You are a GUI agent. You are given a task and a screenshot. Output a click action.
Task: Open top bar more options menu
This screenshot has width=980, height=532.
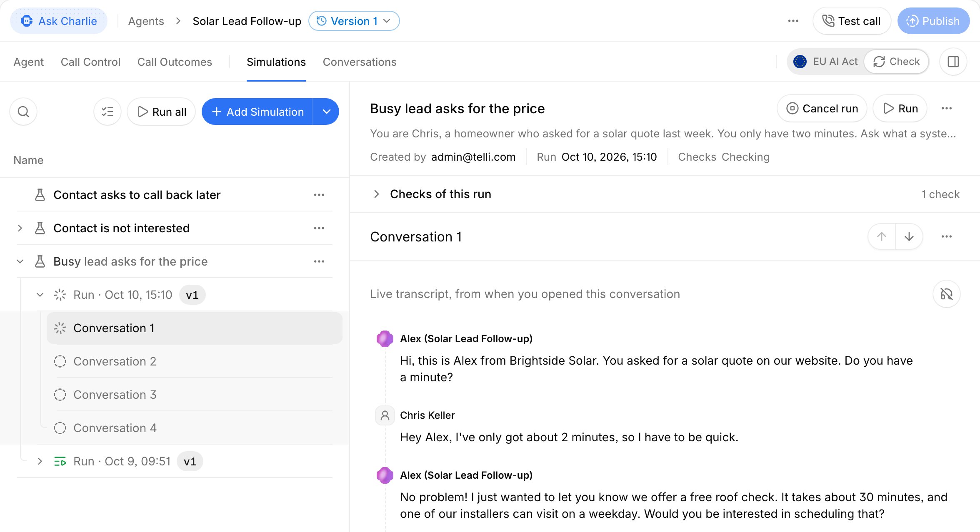click(x=793, y=21)
